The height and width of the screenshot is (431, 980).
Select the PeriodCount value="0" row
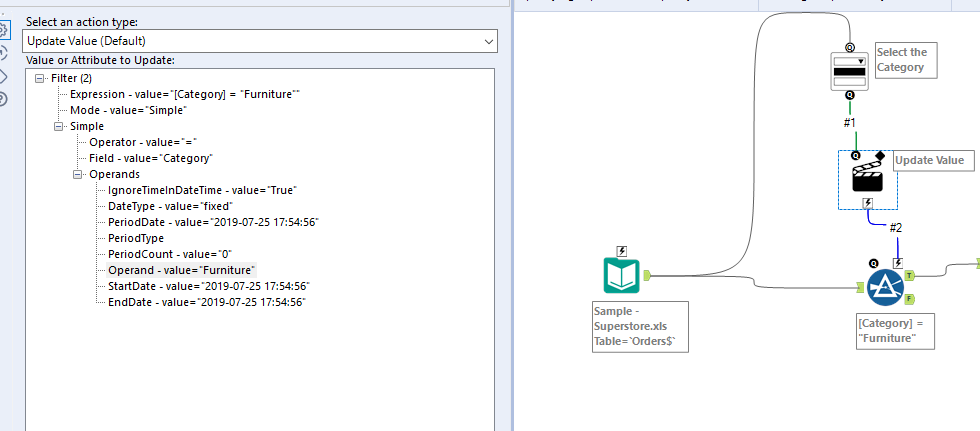click(170, 254)
